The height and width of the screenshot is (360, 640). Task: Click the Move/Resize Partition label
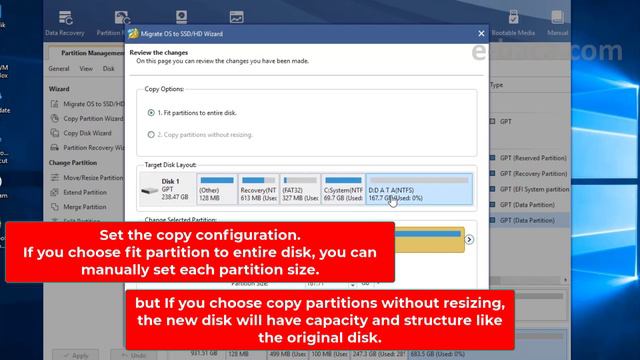pyautogui.click(x=93, y=178)
